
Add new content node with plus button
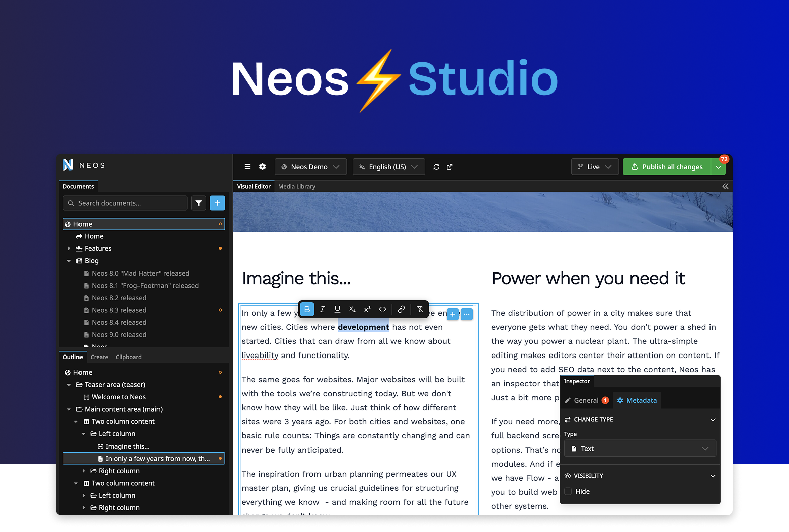coord(453,314)
